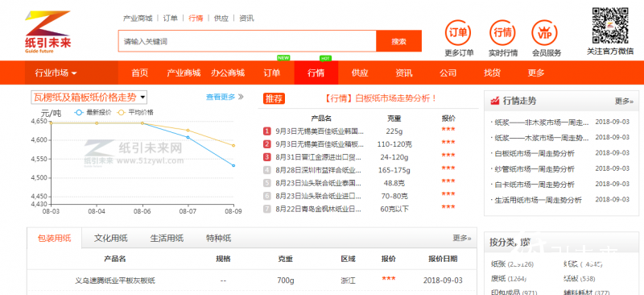Click 更多» on the paper tabs row
Viewport: 644px width, 295px height.
click(462, 238)
